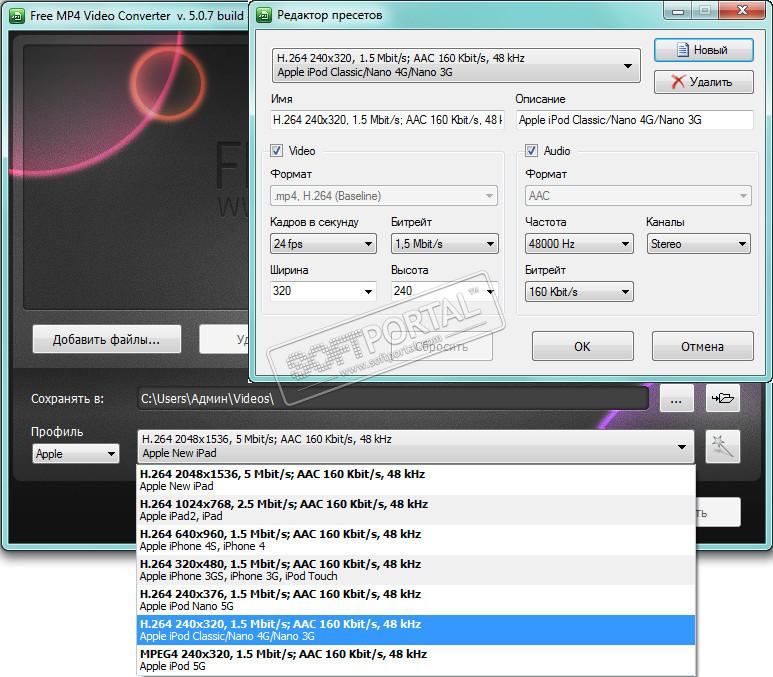Uncheck the Video checkbox
This screenshot has width=773, height=677.
tap(277, 150)
